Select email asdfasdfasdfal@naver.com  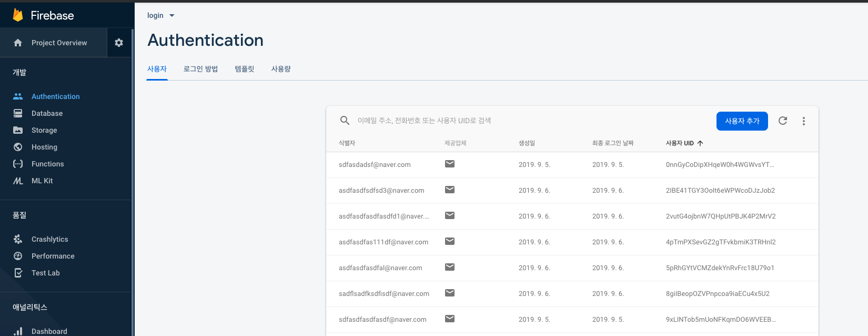pos(380,268)
